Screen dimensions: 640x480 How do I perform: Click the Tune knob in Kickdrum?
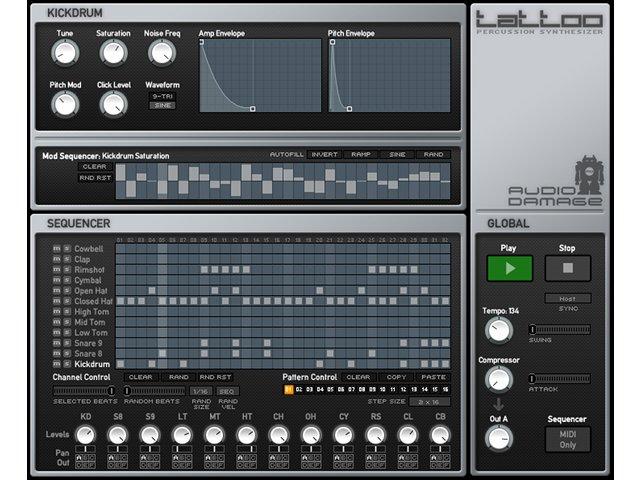(64, 52)
